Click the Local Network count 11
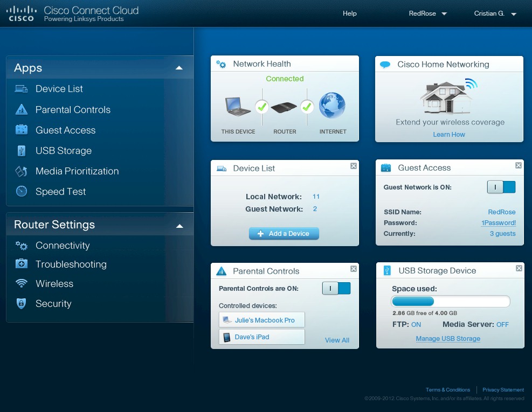532x412 pixels. click(x=316, y=197)
